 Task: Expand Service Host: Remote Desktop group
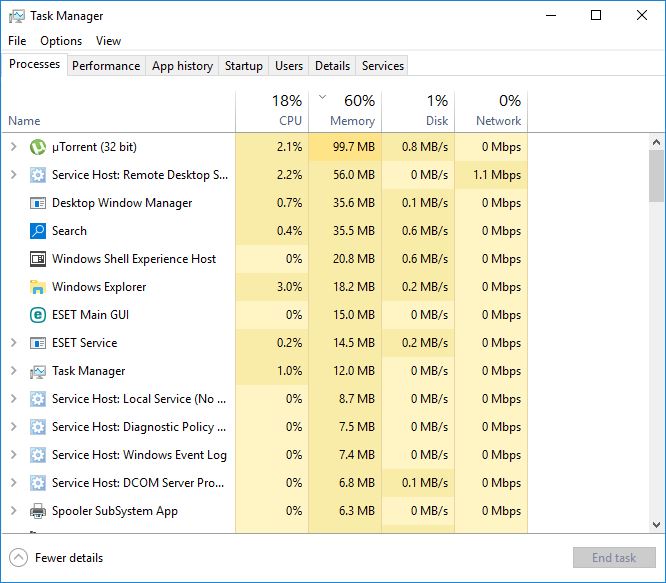tap(13, 175)
